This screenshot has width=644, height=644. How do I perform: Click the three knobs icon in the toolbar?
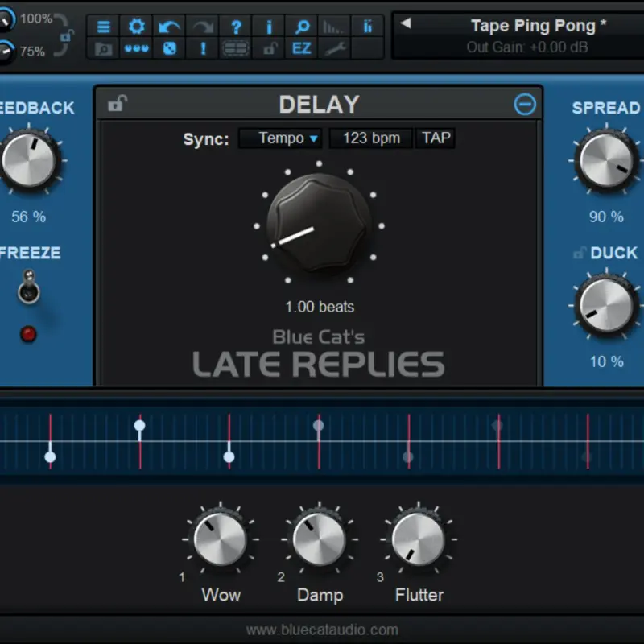(x=136, y=49)
